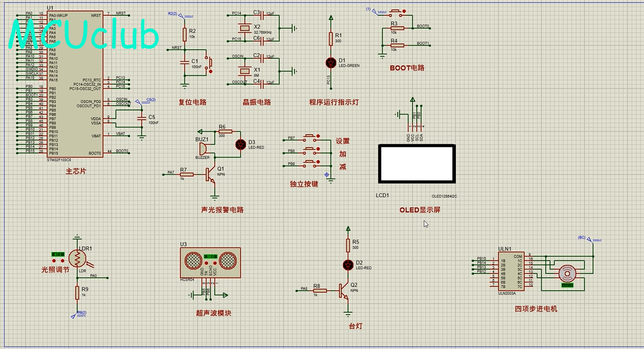Click the 加 push button on PB8

click(311, 151)
